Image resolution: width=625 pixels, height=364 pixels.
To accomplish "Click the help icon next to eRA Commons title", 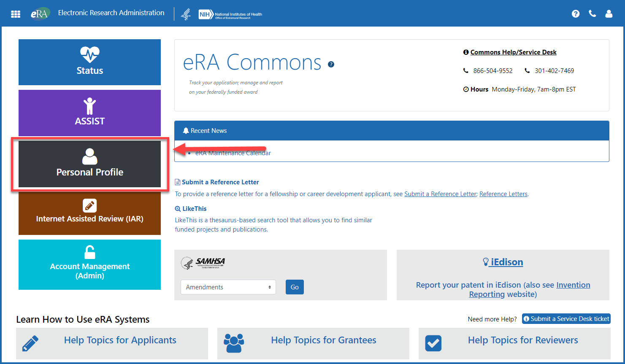I will click(331, 65).
